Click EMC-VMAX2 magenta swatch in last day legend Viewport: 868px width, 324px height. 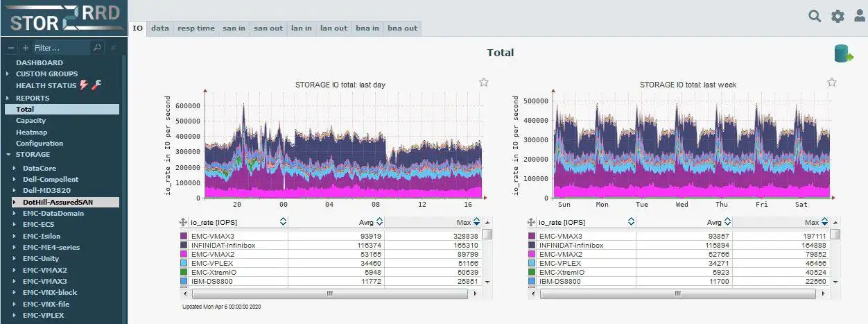(x=184, y=255)
